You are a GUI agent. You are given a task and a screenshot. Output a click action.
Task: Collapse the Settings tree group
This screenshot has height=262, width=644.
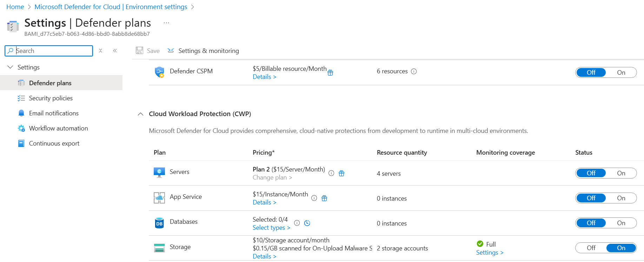pos(10,67)
